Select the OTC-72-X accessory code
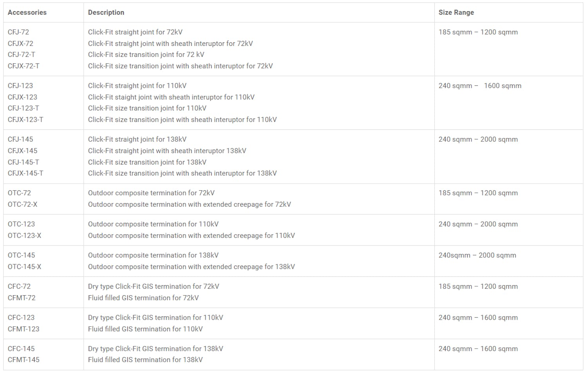The height and width of the screenshot is (374, 588). (x=22, y=204)
